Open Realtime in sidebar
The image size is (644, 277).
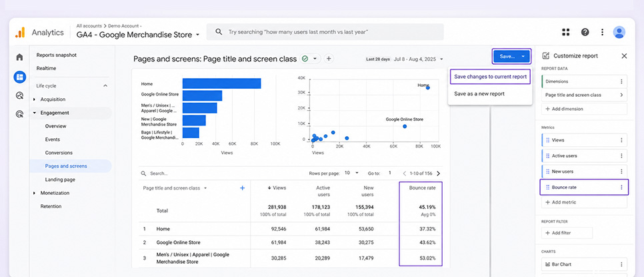[x=46, y=68]
